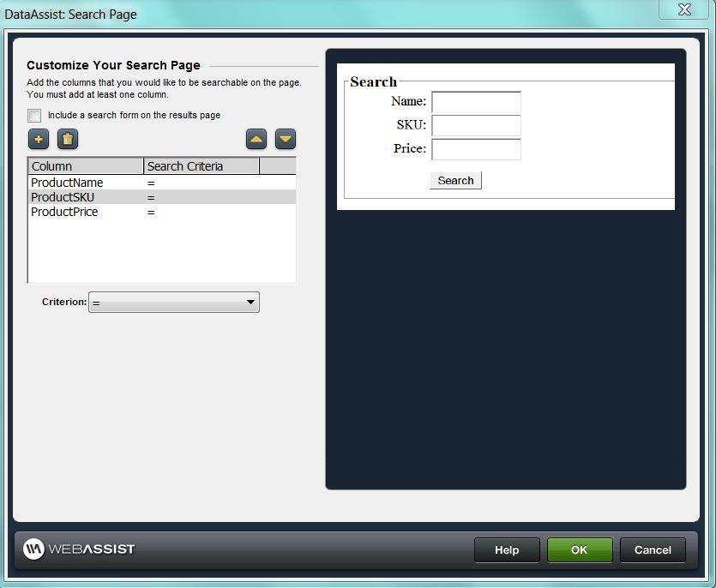Select the ProductName row
Screen dimensions: 716x588
click(67, 183)
